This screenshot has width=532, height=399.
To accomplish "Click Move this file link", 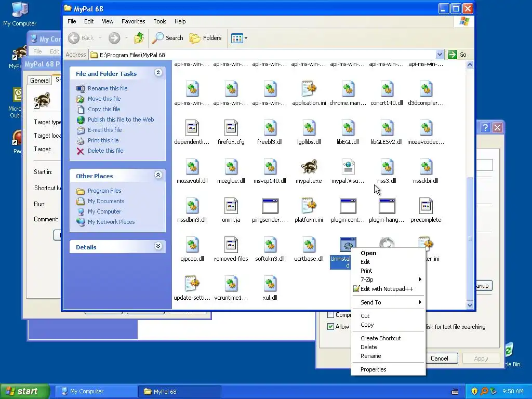I will click(x=104, y=99).
